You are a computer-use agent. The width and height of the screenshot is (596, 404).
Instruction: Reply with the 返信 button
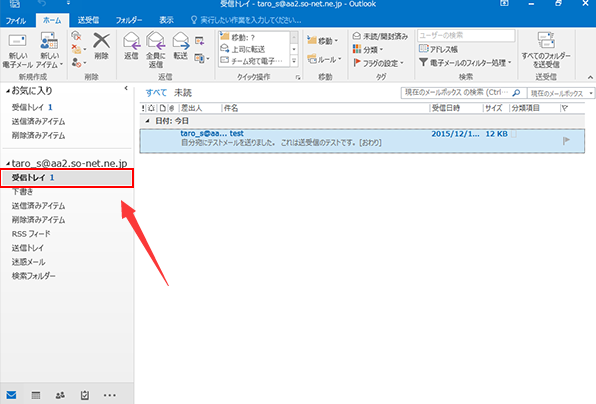coord(132,46)
